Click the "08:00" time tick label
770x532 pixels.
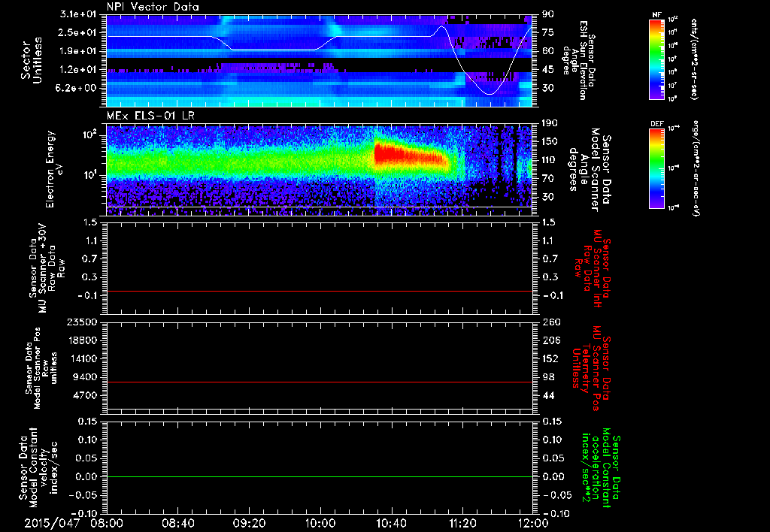click(x=108, y=523)
